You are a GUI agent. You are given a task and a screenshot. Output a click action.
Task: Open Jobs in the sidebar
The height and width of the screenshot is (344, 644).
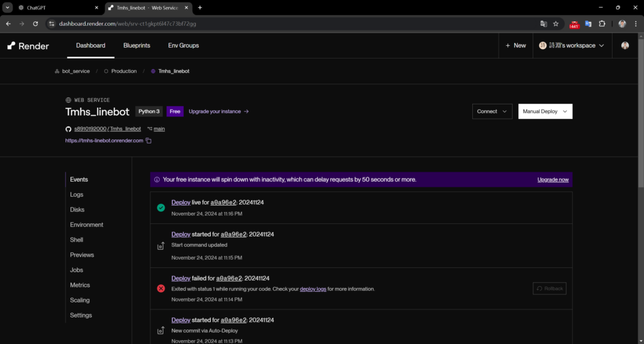76,270
